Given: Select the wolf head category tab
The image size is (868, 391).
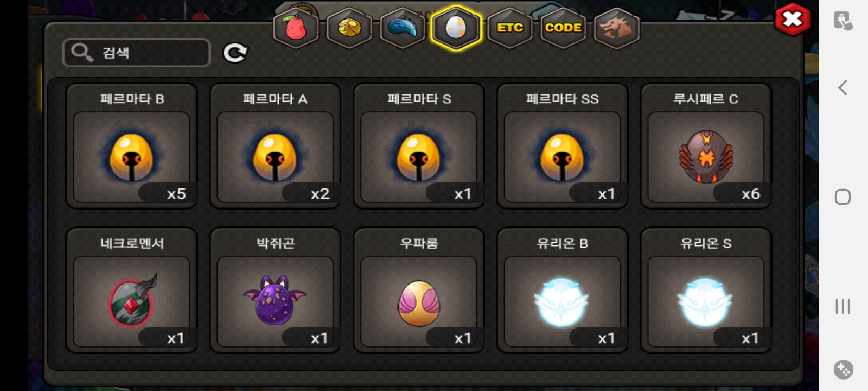Looking at the screenshot, I should (617, 28).
